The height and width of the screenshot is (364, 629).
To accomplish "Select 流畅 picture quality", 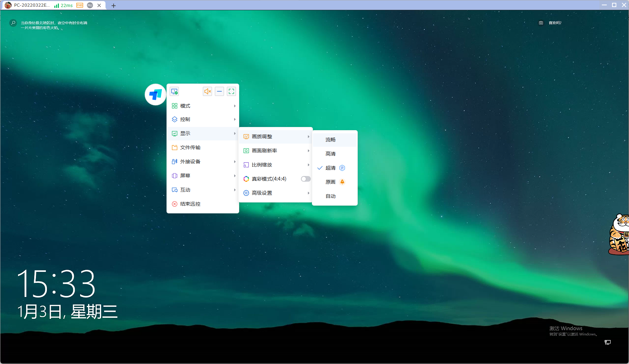I will coord(335,140).
